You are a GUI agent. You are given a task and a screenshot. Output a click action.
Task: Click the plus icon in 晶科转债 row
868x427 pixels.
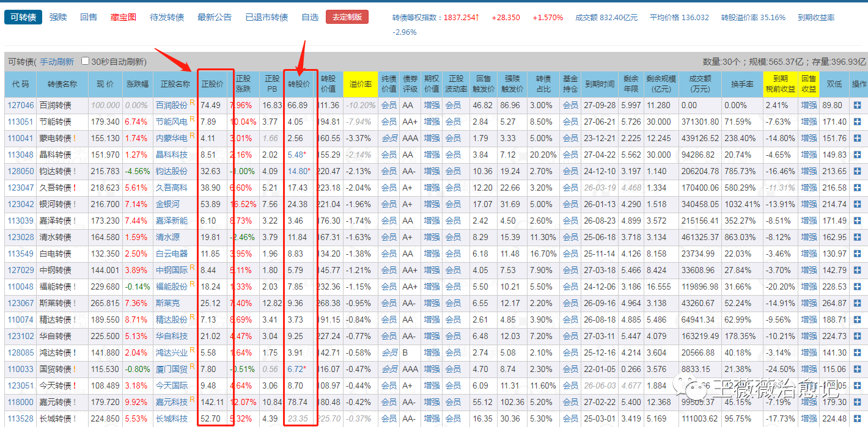(x=858, y=155)
